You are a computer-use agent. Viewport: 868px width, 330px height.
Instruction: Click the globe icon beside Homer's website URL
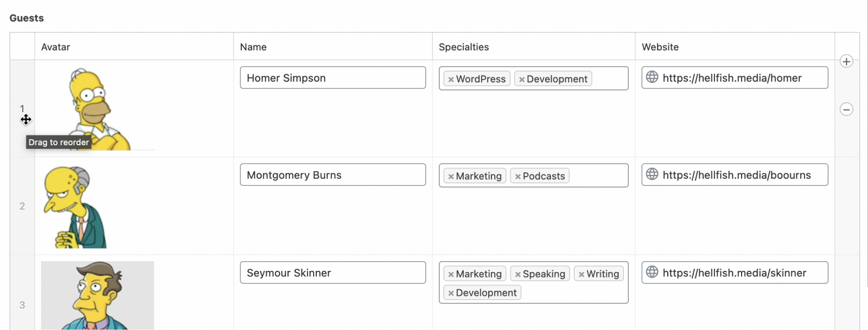click(652, 77)
